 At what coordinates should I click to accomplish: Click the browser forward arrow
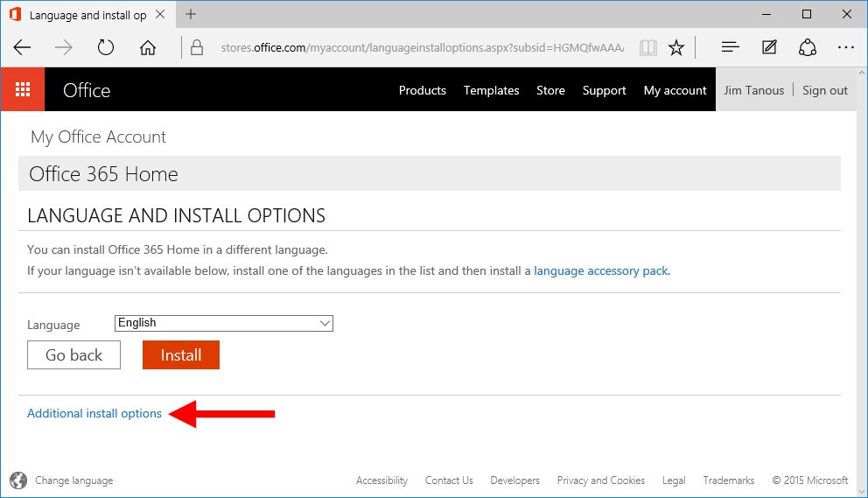(64, 47)
